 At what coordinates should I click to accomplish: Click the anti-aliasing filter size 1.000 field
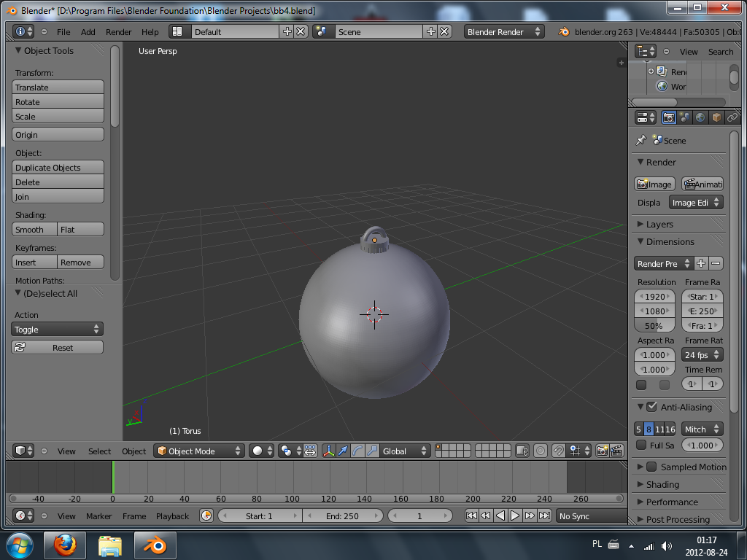(x=703, y=445)
